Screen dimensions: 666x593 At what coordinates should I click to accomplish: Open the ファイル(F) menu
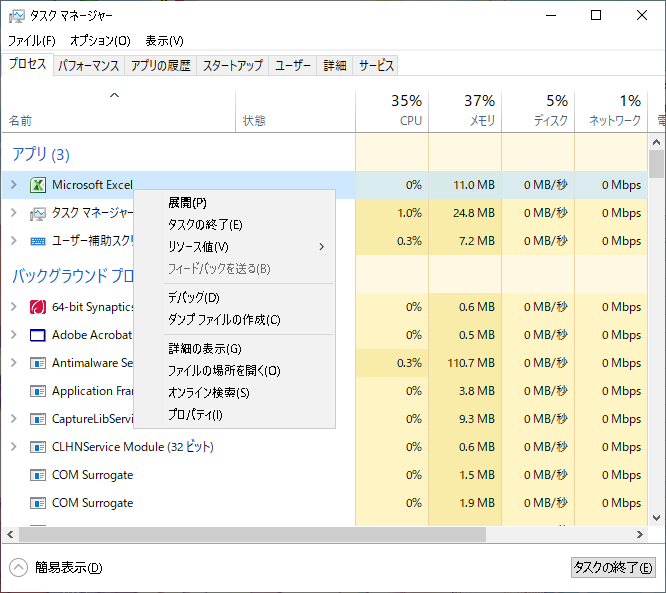tap(32, 41)
